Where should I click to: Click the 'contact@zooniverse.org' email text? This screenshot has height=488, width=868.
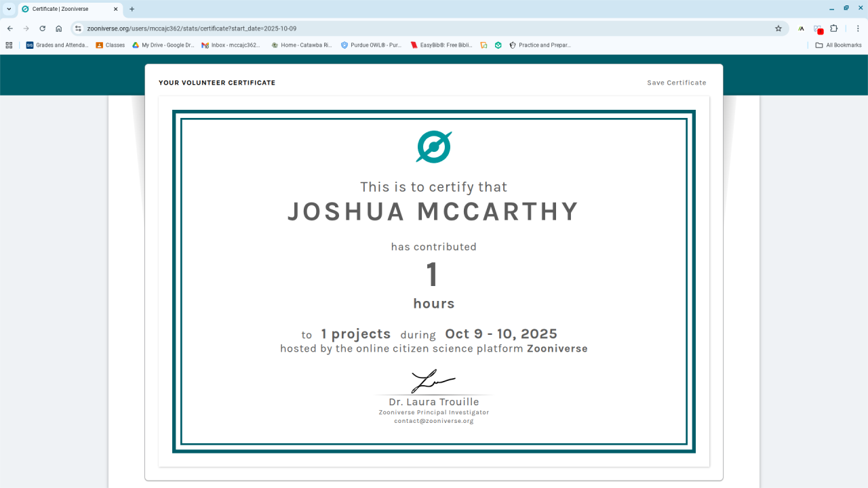(x=434, y=421)
